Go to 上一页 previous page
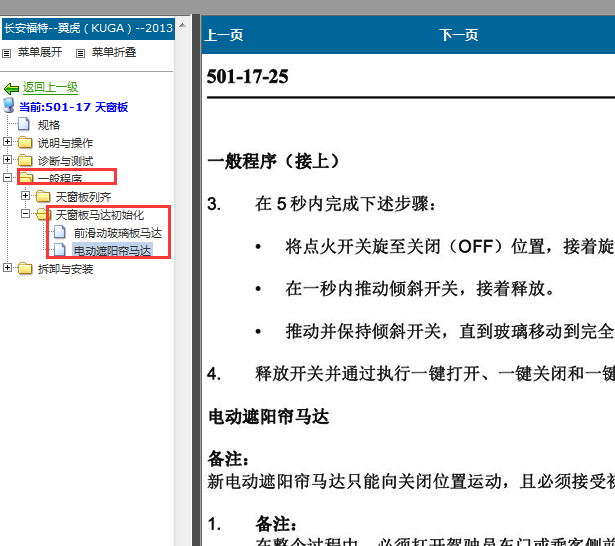615x546 pixels. (224, 35)
